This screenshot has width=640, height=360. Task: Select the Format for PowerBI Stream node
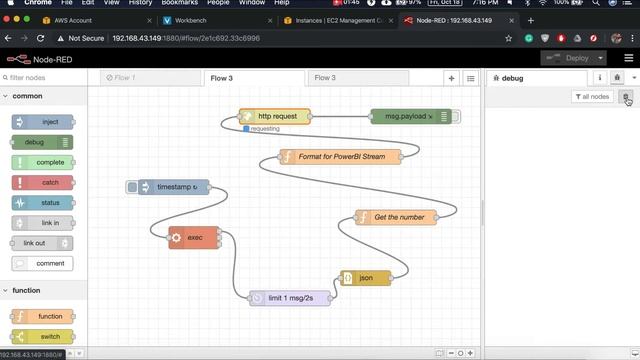(340, 157)
